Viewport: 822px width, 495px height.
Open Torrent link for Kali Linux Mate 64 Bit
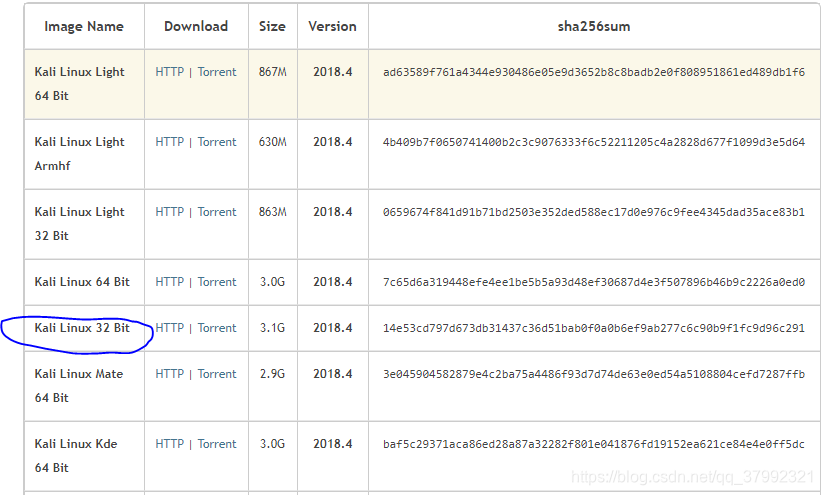coord(217,374)
